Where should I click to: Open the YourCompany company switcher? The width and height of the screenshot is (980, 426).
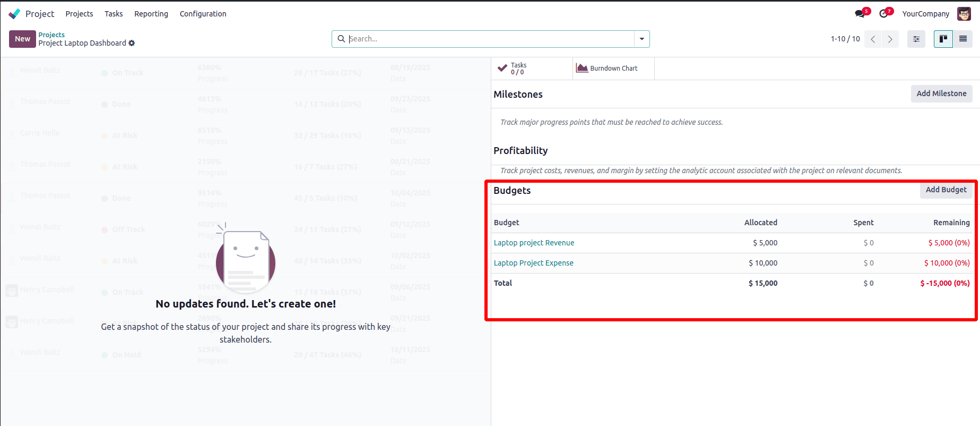pyautogui.click(x=925, y=14)
